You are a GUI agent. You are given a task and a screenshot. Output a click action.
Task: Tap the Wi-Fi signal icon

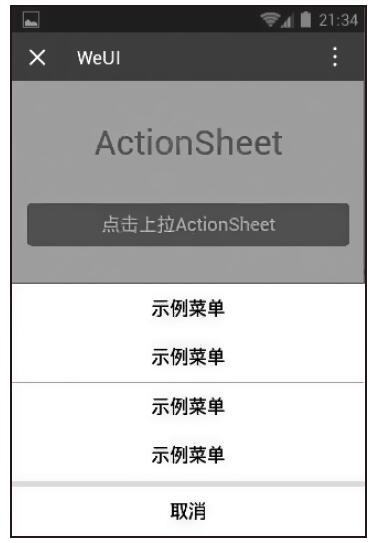point(270,19)
